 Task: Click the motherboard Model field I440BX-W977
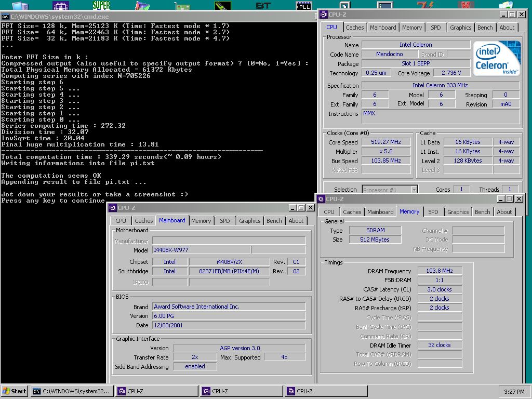click(201, 250)
